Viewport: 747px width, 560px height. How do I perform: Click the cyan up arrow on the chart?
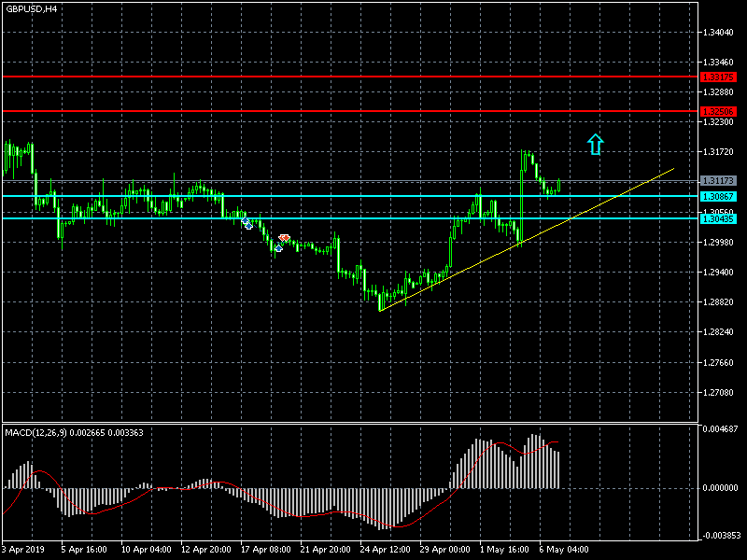(x=595, y=144)
